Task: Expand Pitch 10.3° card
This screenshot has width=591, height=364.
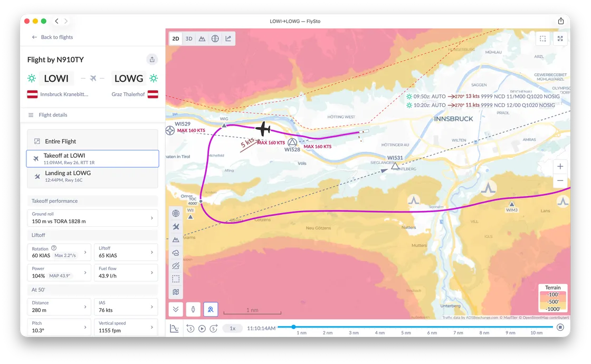Action: point(59,327)
